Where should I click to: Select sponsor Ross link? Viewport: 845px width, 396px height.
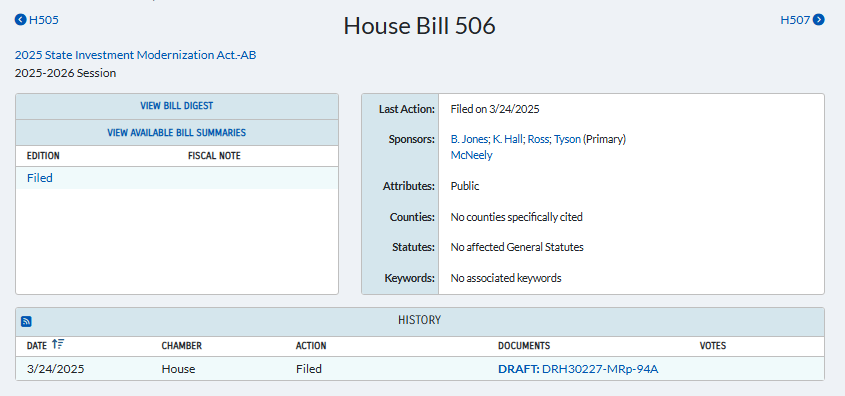click(x=538, y=140)
